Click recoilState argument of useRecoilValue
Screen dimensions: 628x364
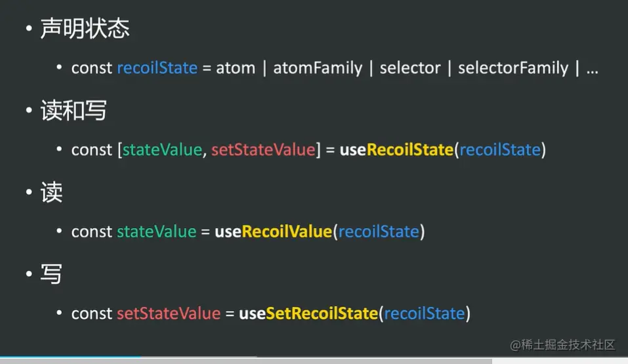tap(379, 232)
